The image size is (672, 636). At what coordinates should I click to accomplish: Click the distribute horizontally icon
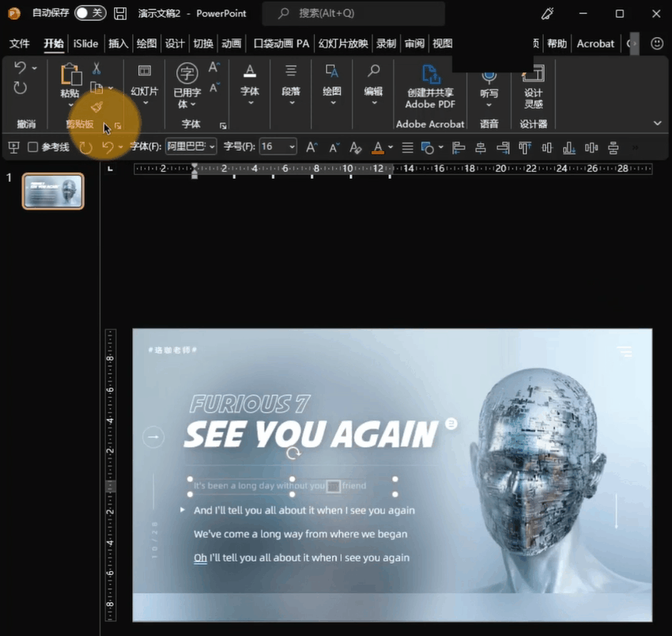tap(591, 148)
